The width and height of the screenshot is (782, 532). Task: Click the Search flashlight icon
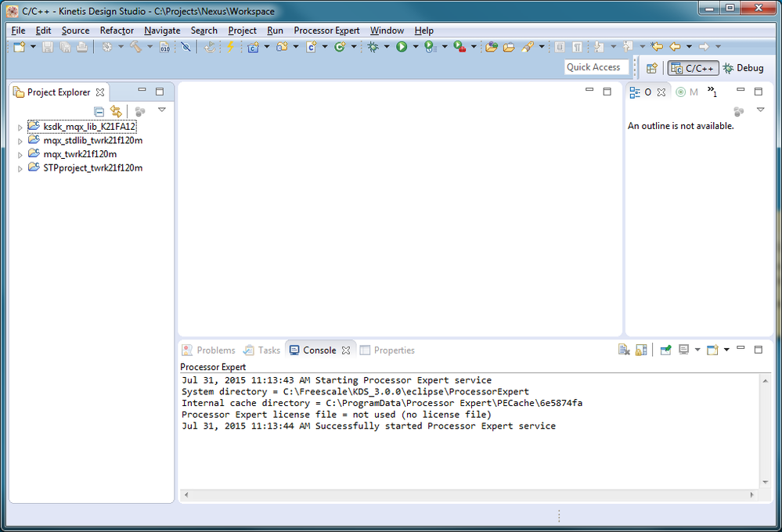coord(527,47)
